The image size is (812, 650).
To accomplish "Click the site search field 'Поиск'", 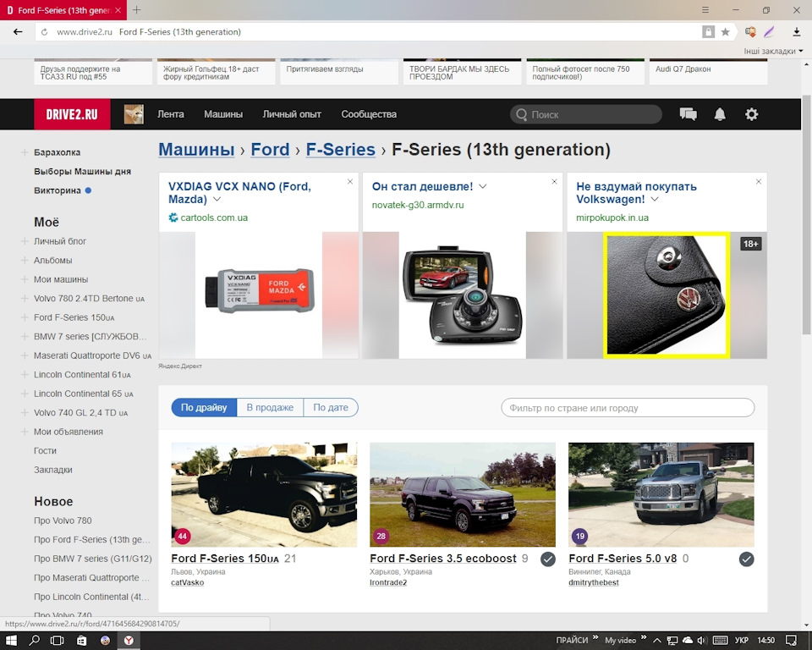I will coord(585,114).
